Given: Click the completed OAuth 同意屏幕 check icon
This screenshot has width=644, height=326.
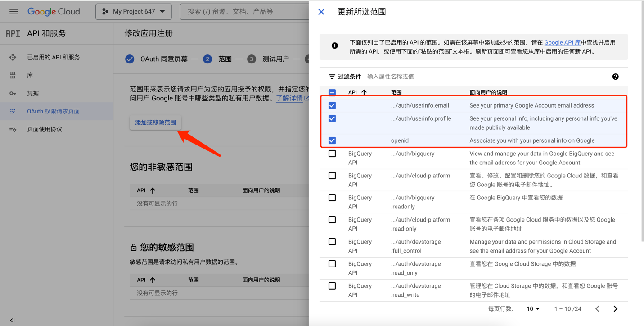Looking at the screenshot, I should (130, 59).
